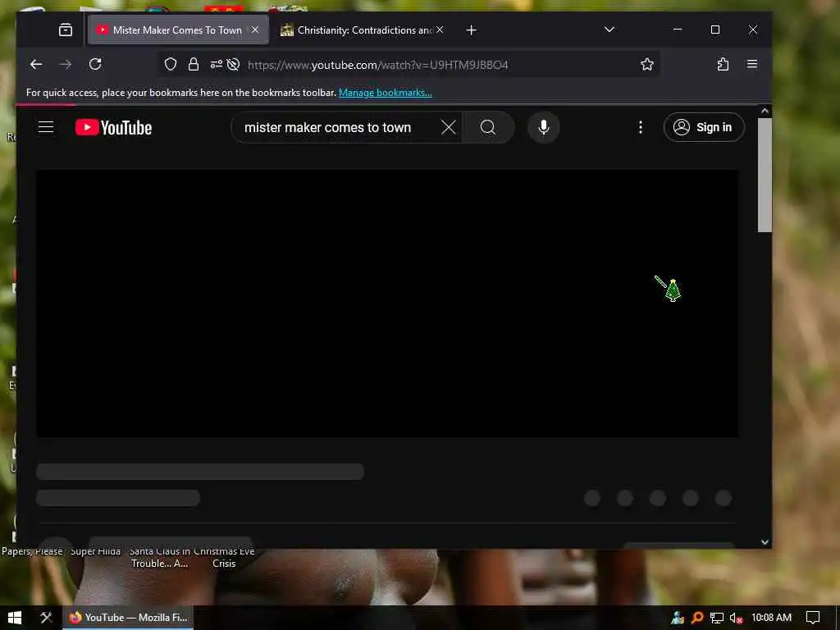Select Super Hilda desktop shortcut
Screen dimensions: 840x630
[x=96, y=551]
